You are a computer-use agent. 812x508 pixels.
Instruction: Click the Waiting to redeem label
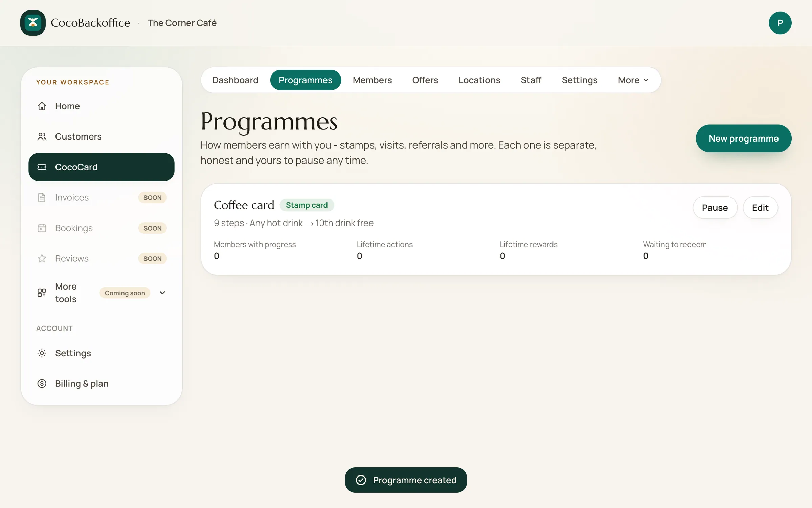click(675, 244)
